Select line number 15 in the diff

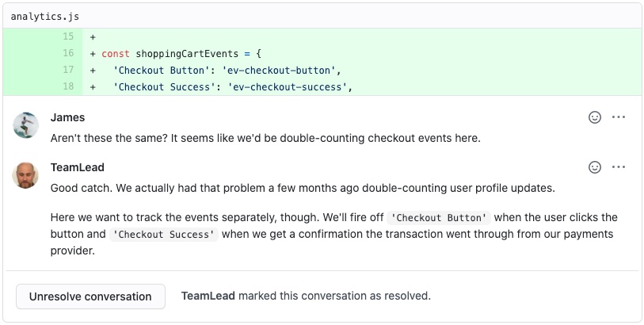68,36
